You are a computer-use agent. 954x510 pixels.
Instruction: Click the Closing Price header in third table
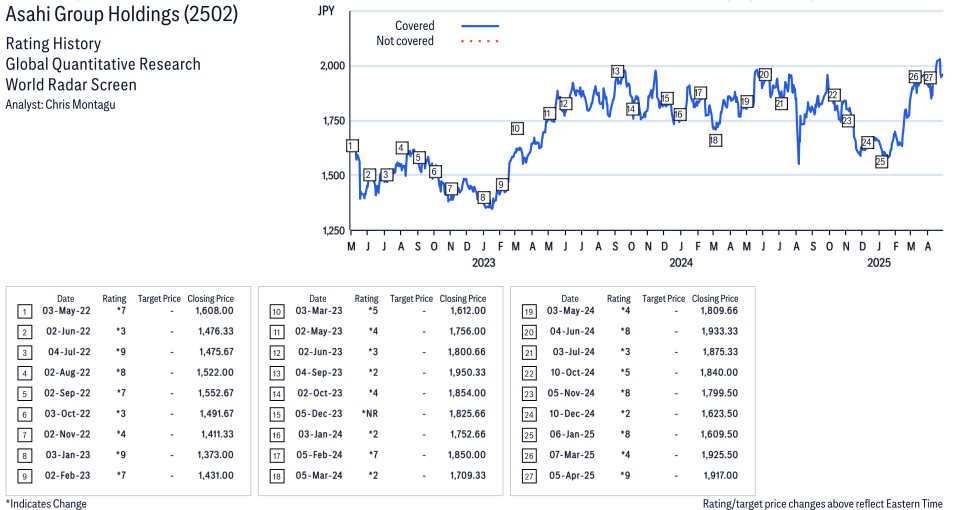coord(716,299)
